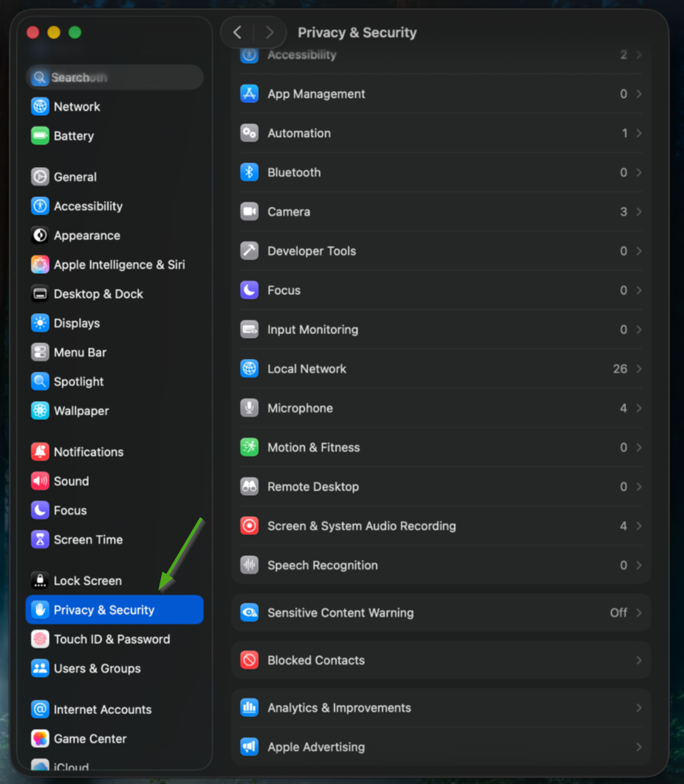Open Apple Intelligence & Siri settings
Viewport: 684px width, 784px height.
point(119,265)
